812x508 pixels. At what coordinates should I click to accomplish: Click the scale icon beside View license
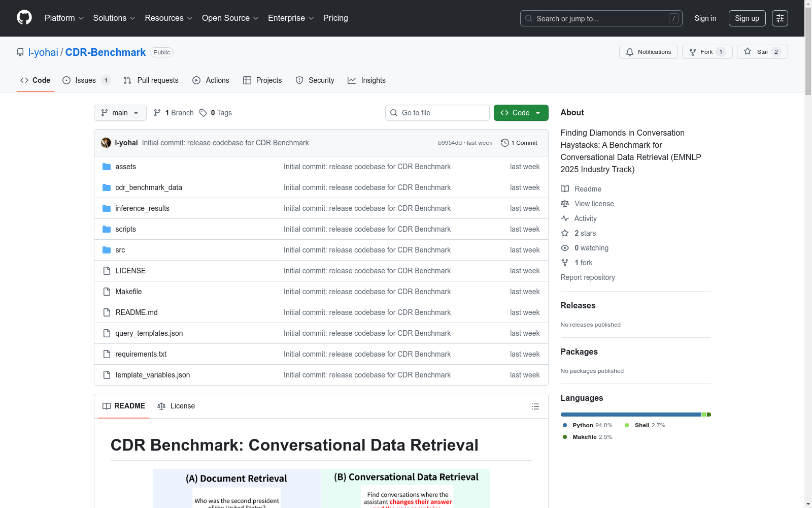point(565,204)
